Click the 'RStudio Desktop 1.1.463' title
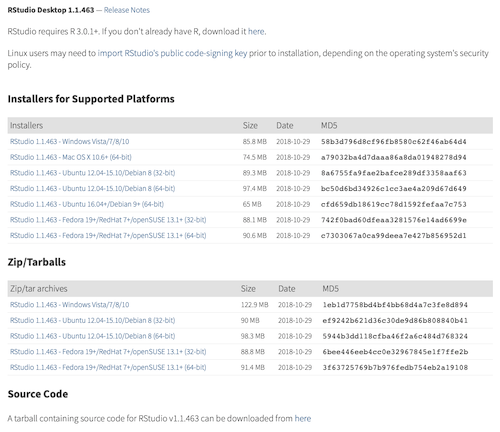500x432 pixels. point(51,10)
